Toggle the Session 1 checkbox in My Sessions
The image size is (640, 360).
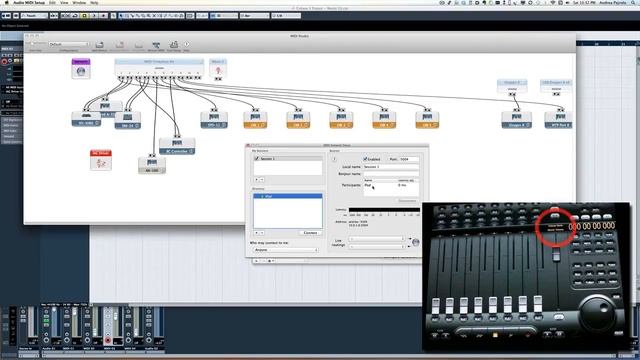coord(257,158)
